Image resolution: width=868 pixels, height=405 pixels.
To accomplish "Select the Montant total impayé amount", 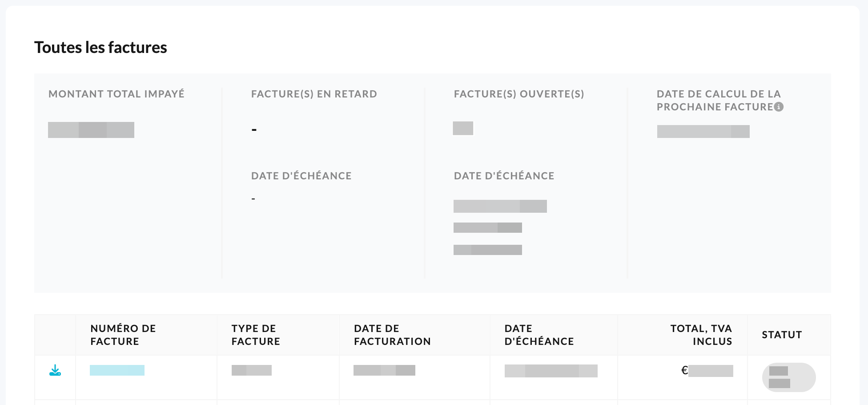I will [91, 130].
